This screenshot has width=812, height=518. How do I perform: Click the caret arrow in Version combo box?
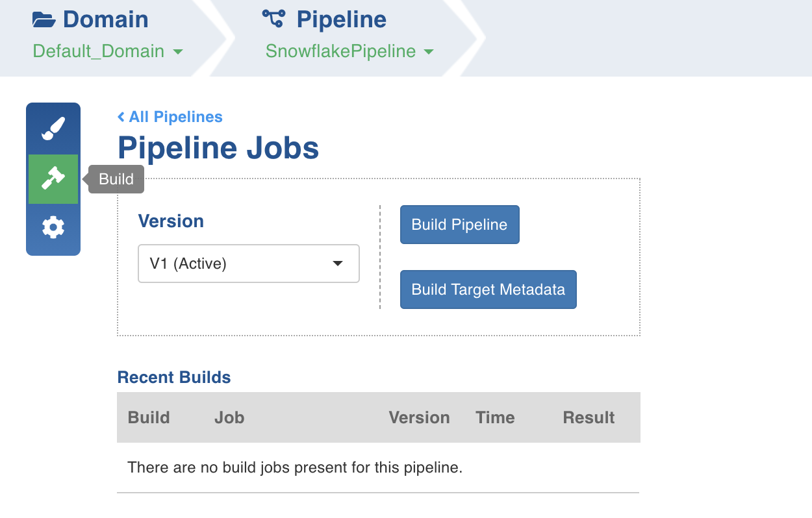pos(337,264)
